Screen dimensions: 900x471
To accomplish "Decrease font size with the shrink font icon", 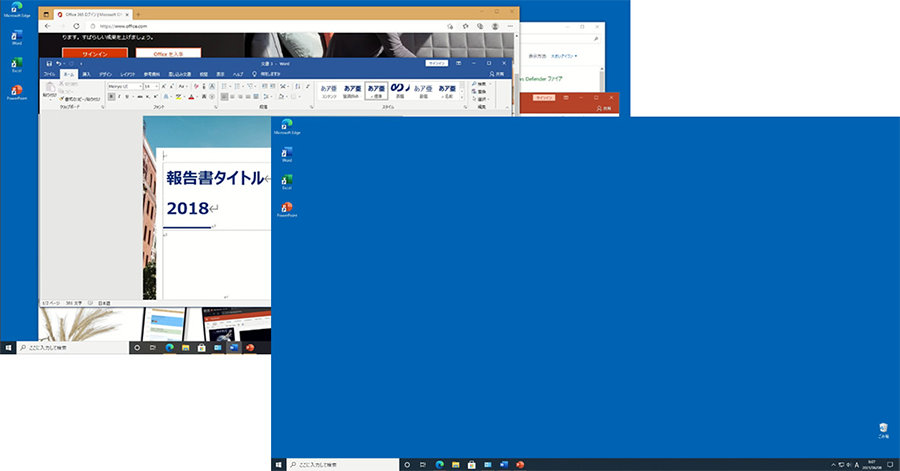I will tap(172, 86).
